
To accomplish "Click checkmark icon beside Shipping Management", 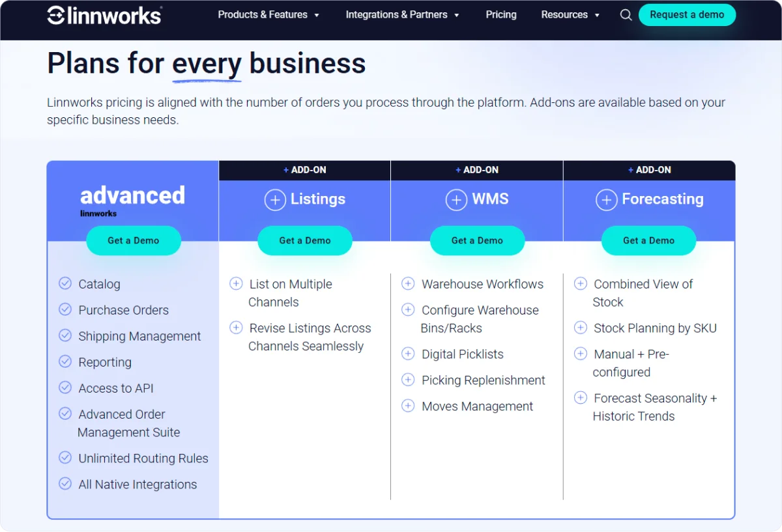I will click(65, 335).
